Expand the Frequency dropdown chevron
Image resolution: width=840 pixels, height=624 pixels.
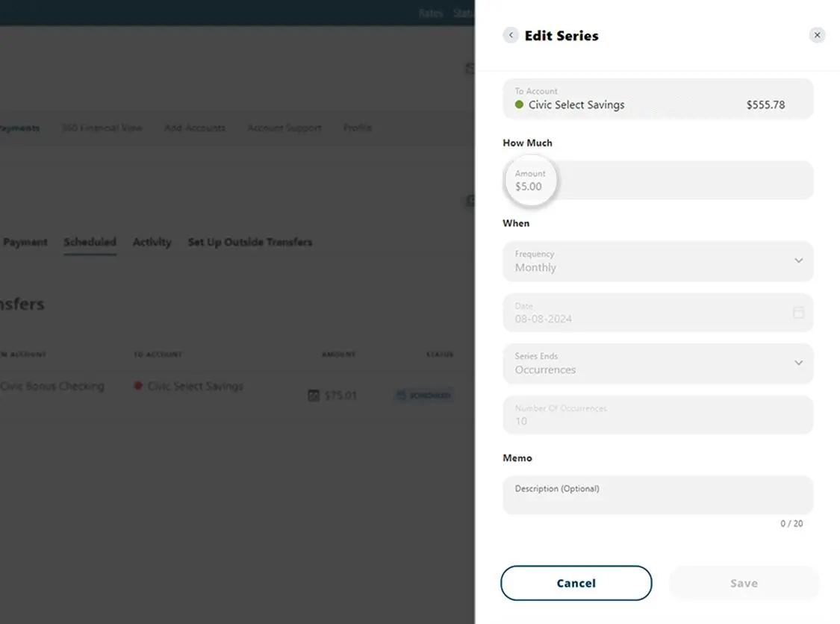(x=798, y=260)
